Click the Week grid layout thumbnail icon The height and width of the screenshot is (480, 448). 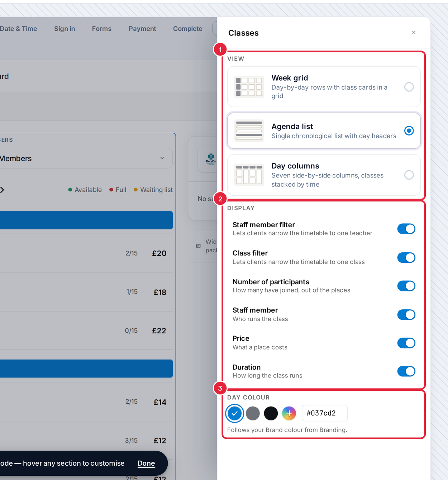pyautogui.click(x=249, y=87)
